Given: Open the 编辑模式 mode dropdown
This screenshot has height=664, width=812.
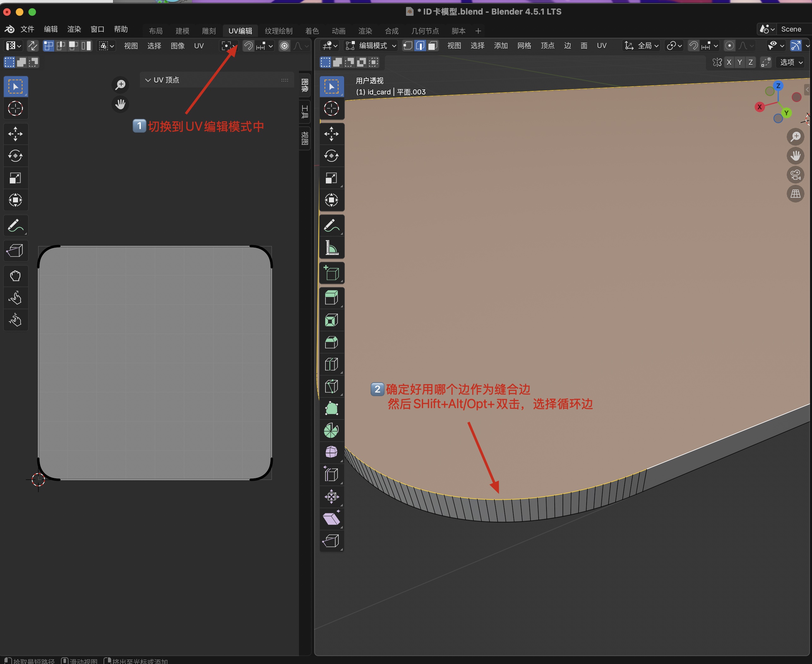Looking at the screenshot, I should [x=371, y=46].
